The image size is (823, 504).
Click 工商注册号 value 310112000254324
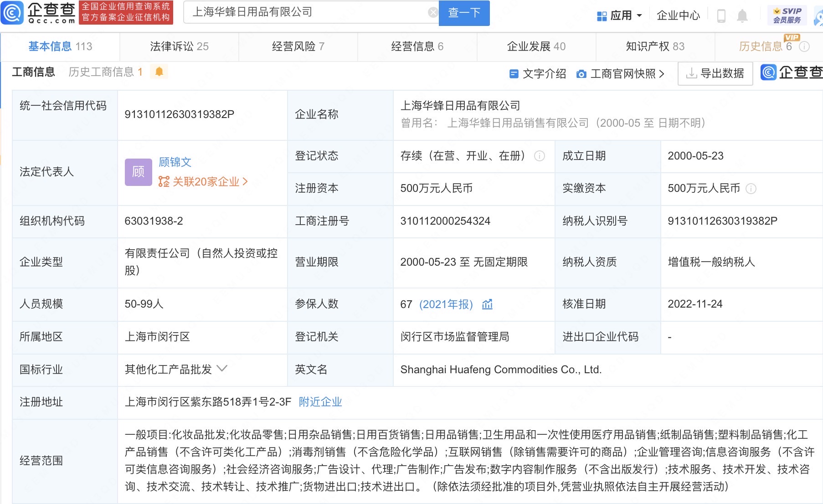pyautogui.click(x=445, y=221)
